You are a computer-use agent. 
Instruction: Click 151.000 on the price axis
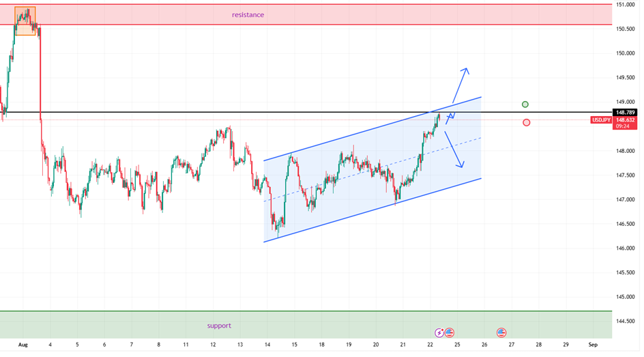(626, 5)
